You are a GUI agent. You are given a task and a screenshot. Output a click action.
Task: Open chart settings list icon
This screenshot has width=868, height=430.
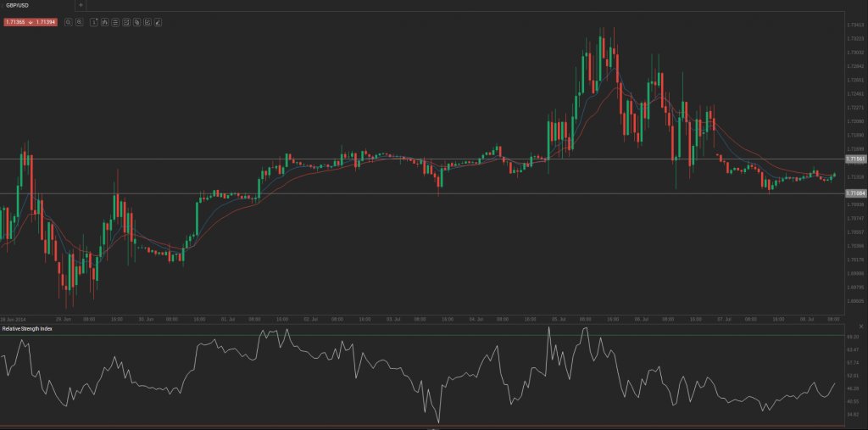point(115,22)
